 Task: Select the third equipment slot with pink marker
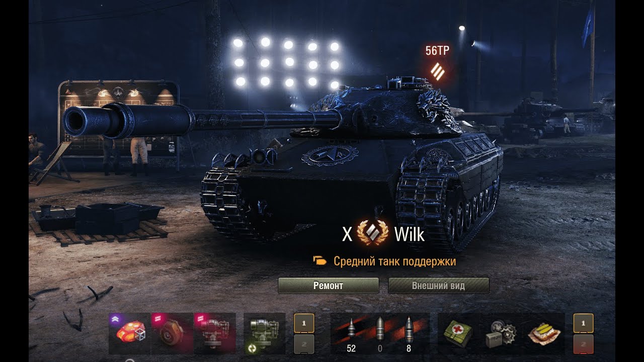click(x=214, y=333)
